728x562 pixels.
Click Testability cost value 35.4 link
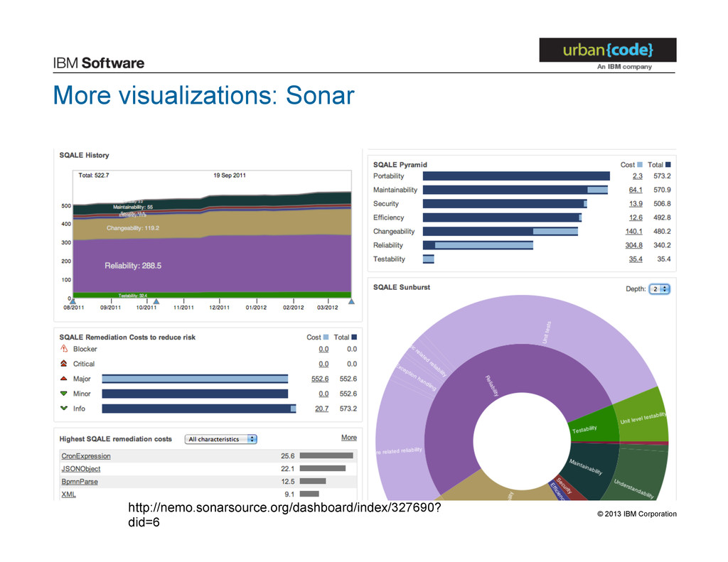click(x=636, y=259)
